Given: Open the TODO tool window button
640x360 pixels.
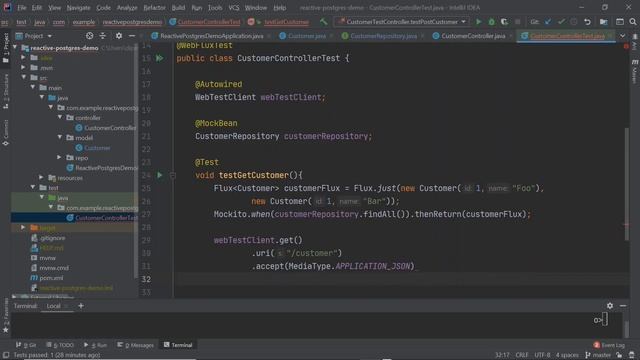Looking at the screenshot, I should (60, 345).
